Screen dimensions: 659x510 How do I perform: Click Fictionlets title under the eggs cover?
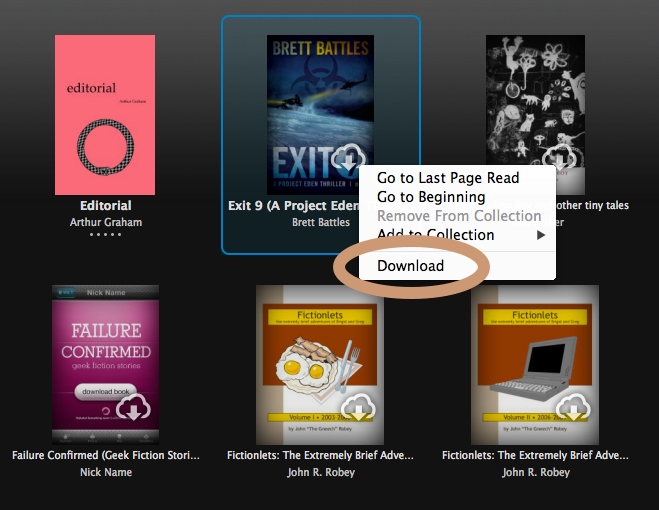pyautogui.click(x=320, y=455)
